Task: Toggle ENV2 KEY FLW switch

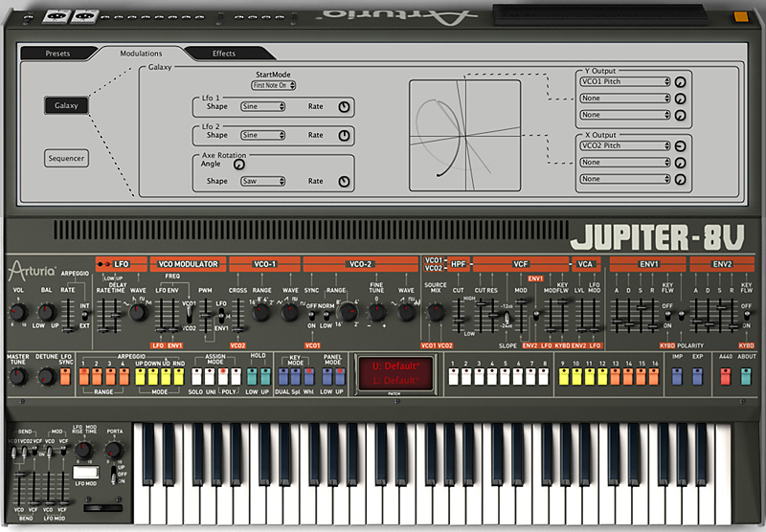Action: 746,316
